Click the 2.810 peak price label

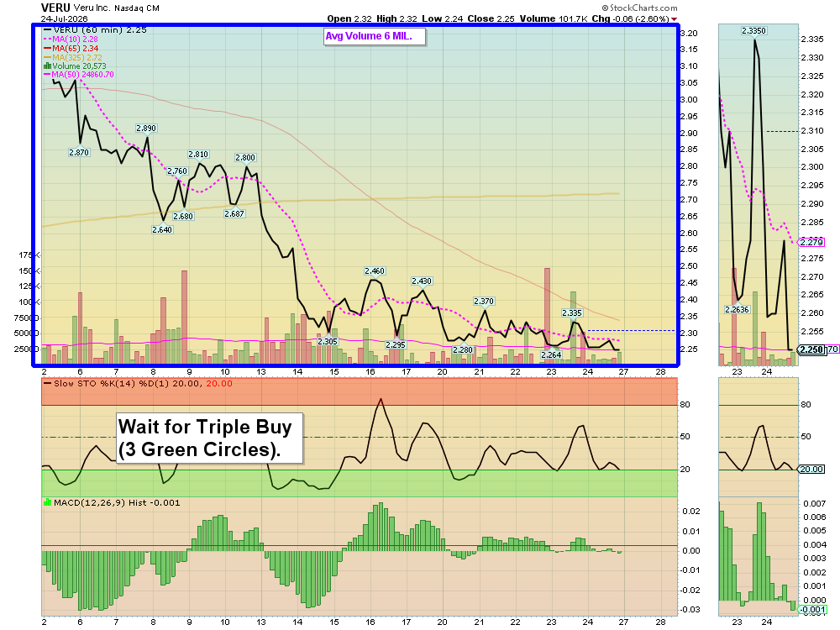197,155
